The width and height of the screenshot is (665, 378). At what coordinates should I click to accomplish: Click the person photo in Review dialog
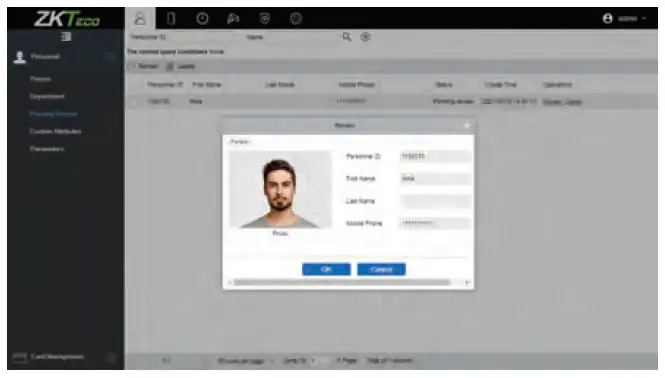tap(280, 189)
